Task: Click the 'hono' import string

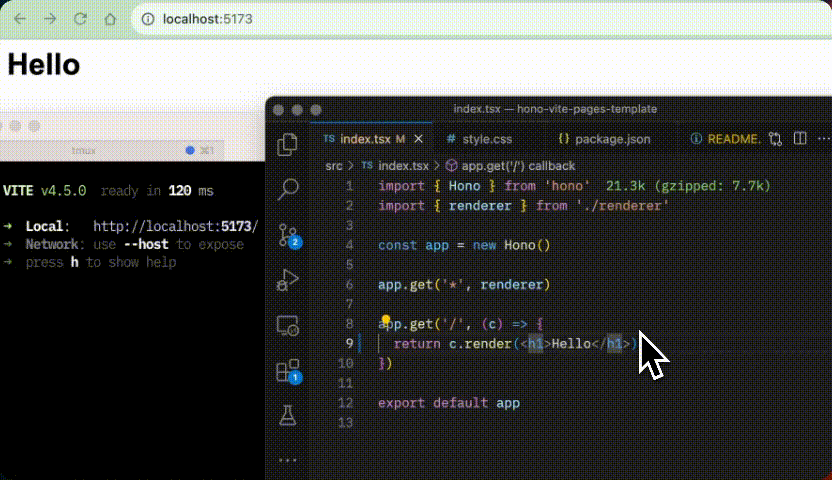Action: click(568, 186)
